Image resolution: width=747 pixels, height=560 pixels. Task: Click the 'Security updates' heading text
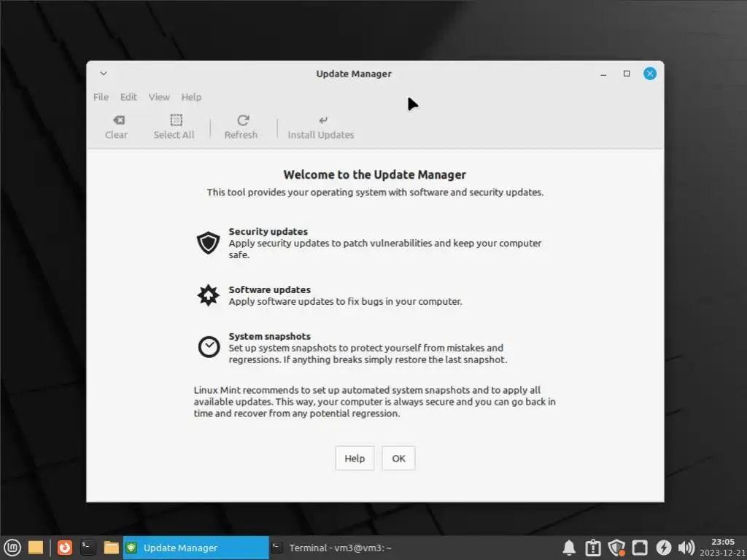point(268,231)
